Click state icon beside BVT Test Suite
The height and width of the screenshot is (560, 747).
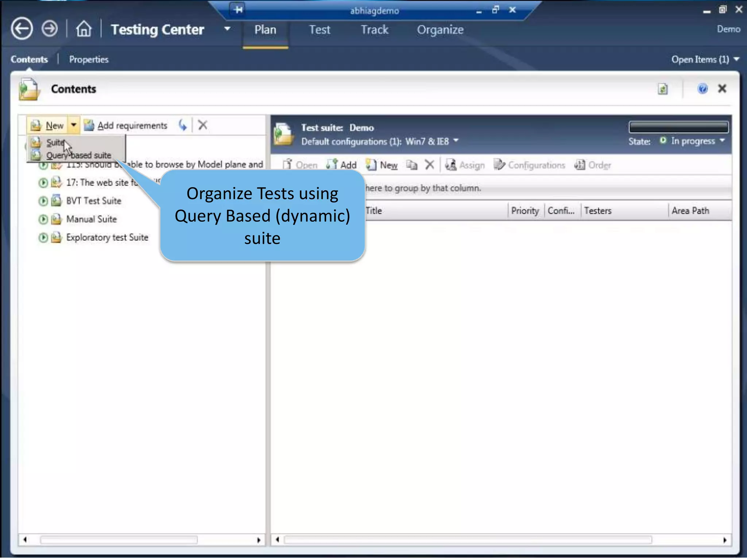[x=43, y=201]
